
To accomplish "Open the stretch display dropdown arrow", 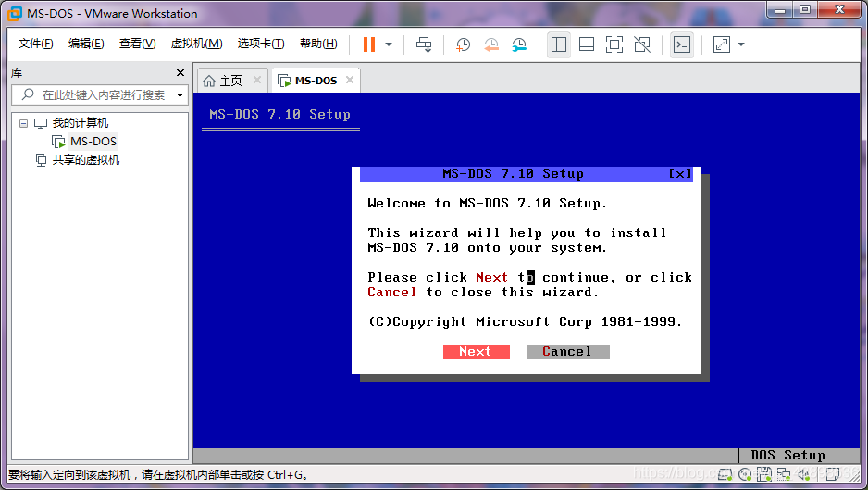I will (741, 44).
